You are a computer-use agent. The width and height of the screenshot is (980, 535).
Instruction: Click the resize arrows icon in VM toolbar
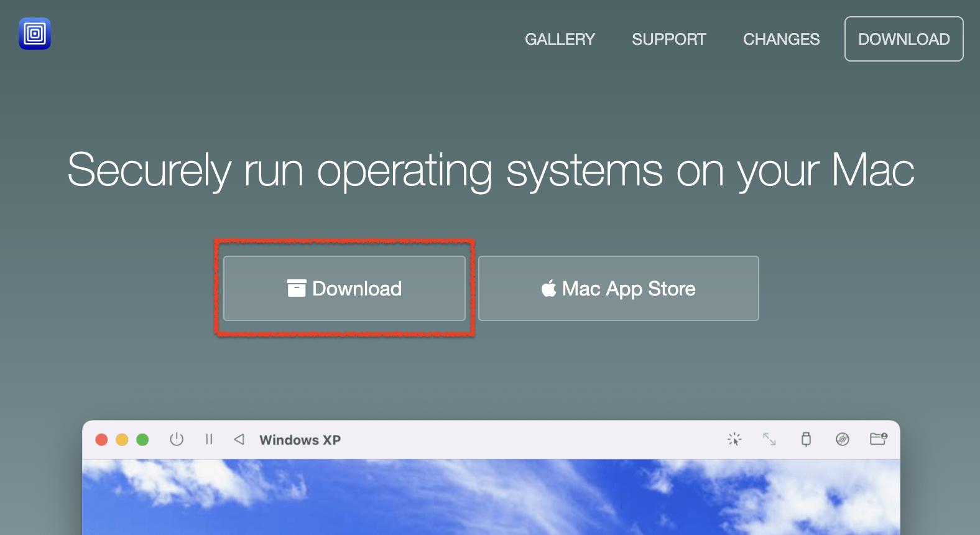point(770,439)
